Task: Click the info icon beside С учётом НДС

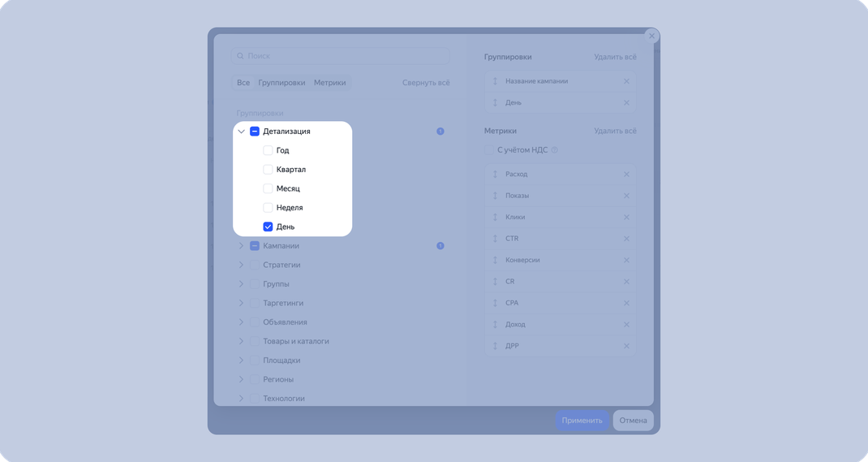Action: (555, 150)
